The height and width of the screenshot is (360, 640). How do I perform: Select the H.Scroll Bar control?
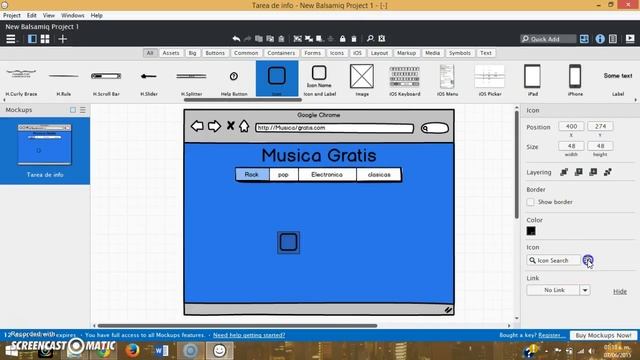(106, 80)
